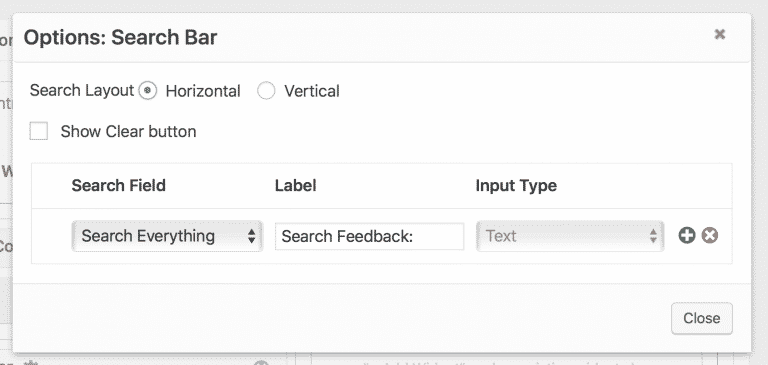Remove the search field row with X icon
This screenshot has width=768, height=365.
(x=710, y=236)
